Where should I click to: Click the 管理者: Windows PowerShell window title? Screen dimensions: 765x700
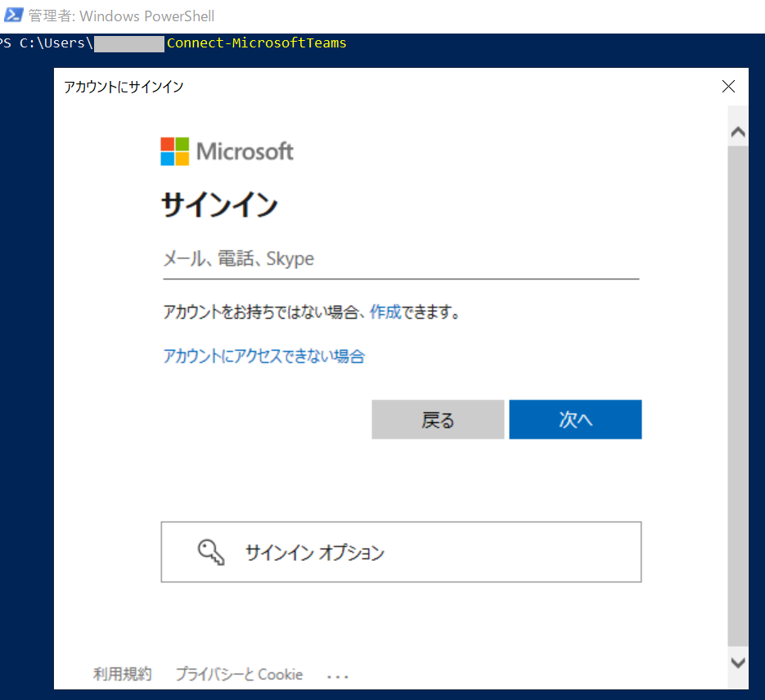(121, 16)
